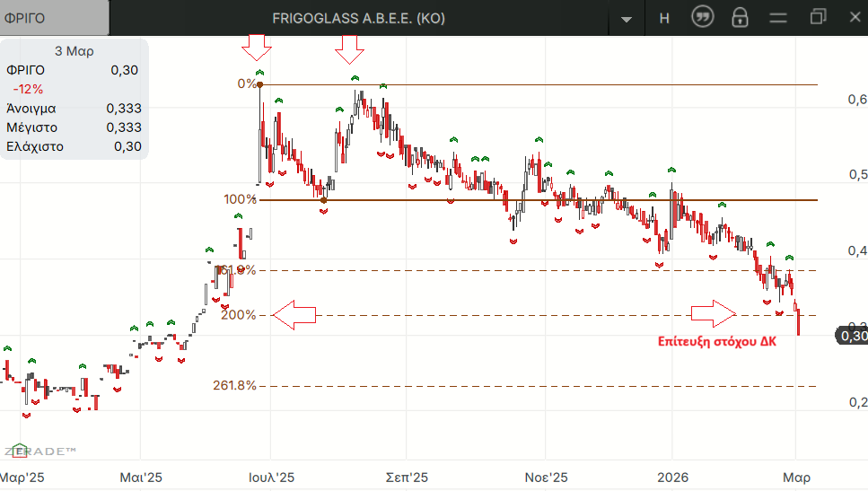Click the 0,30 current price tag on the axis

pyautogui.click(x=851, y=336)
